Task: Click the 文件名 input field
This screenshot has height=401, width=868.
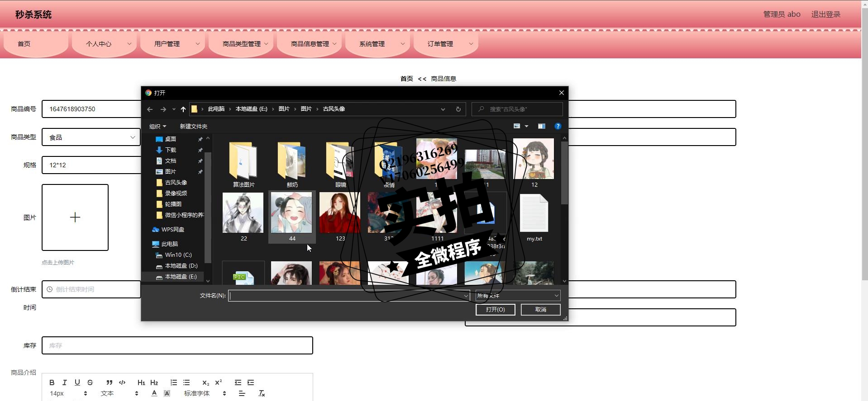Action: pyautogui.click(x=349, y=295)
